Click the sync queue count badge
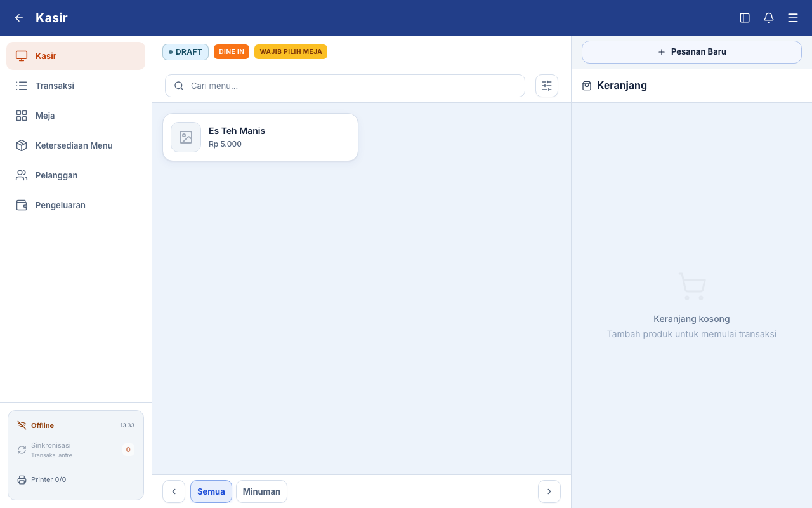This screenshot has height=508, width=812. [128, 450]
